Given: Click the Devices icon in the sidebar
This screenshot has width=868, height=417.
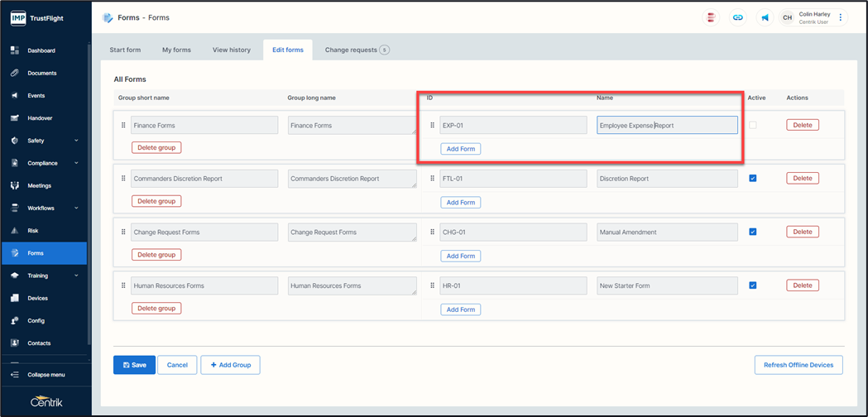Looking at the screenshot, I should click(14, 298).
